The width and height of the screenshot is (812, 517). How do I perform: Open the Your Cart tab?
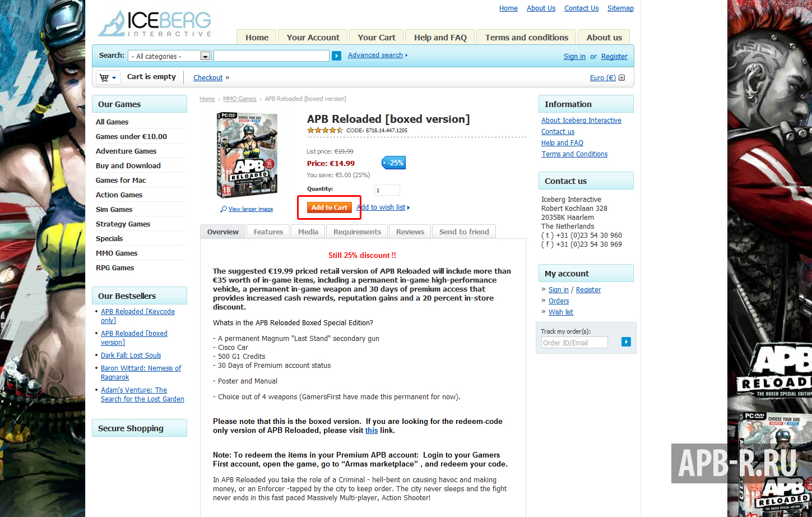[377, 38]
